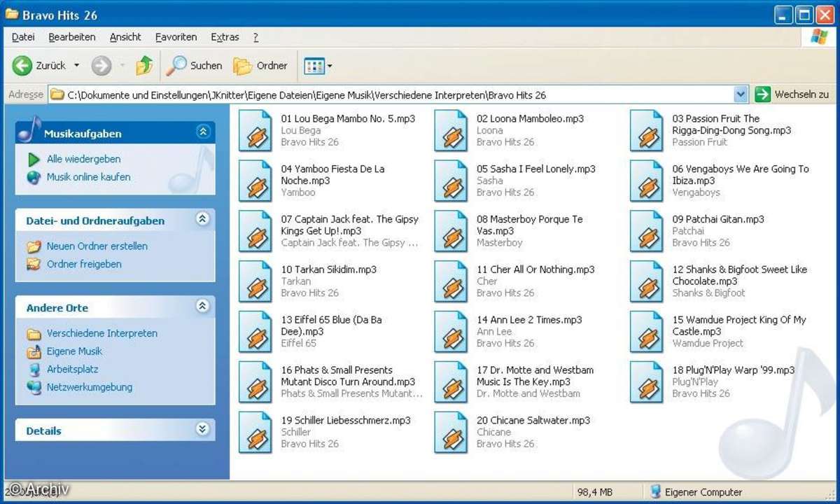This screenshot has width=840, height=504.
Task: Open the Zurück history dropdown arrow
Action: point(76,66)
